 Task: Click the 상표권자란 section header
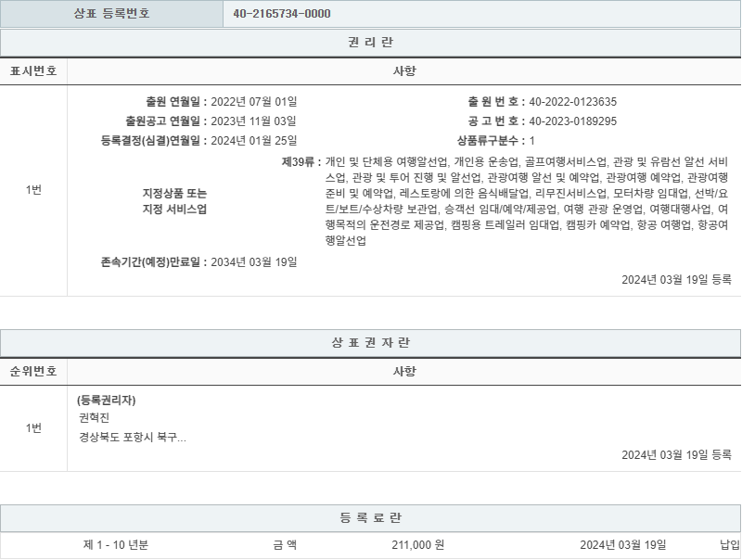(370, 342)
